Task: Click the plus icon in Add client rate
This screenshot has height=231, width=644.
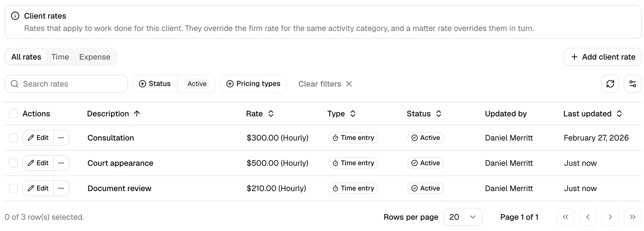Action: click(574, 57)
